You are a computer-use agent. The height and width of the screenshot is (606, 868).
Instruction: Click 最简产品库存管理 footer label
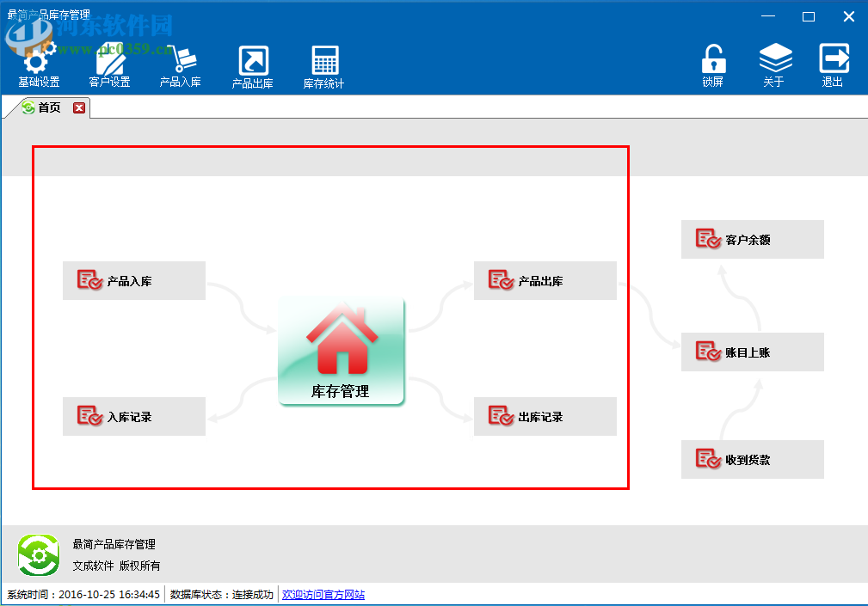pyautogui.click(x=114, y=544)
